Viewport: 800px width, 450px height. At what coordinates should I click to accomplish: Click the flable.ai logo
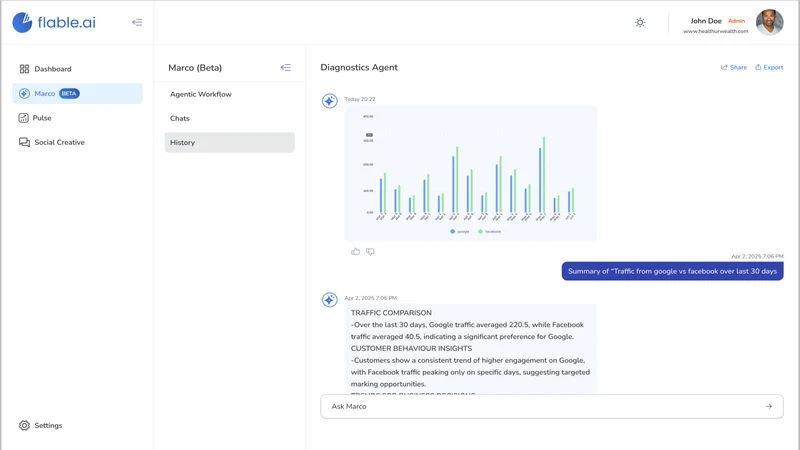54,22
